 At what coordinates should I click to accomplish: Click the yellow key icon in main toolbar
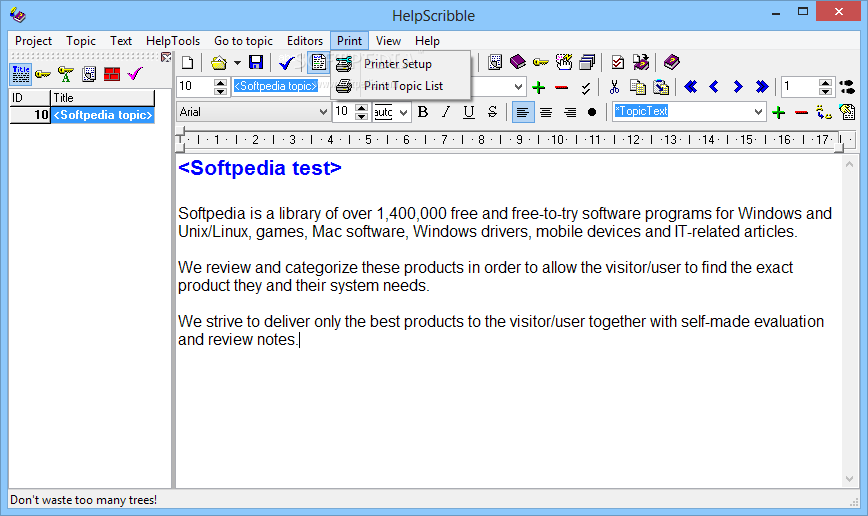pyautogui.click(x=540, y=63)
